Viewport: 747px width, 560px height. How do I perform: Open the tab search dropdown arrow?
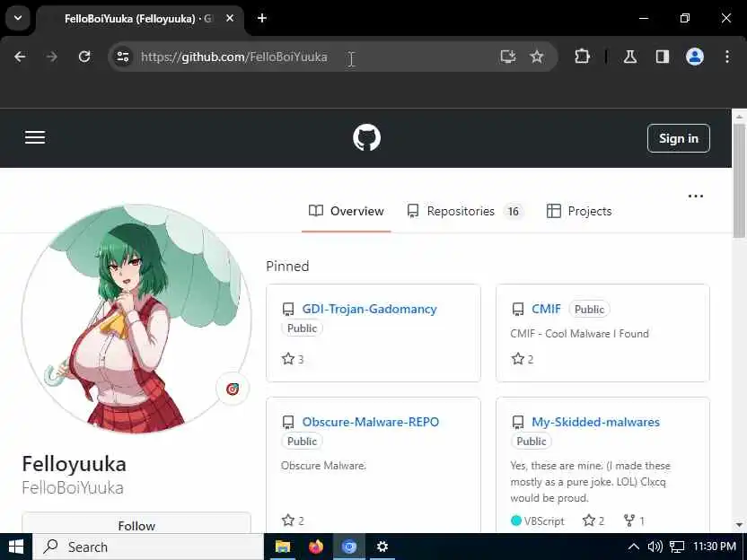pos(18,18)
